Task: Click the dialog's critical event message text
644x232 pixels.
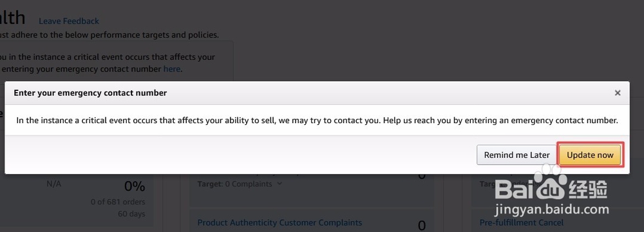Action: coord(317,121)
